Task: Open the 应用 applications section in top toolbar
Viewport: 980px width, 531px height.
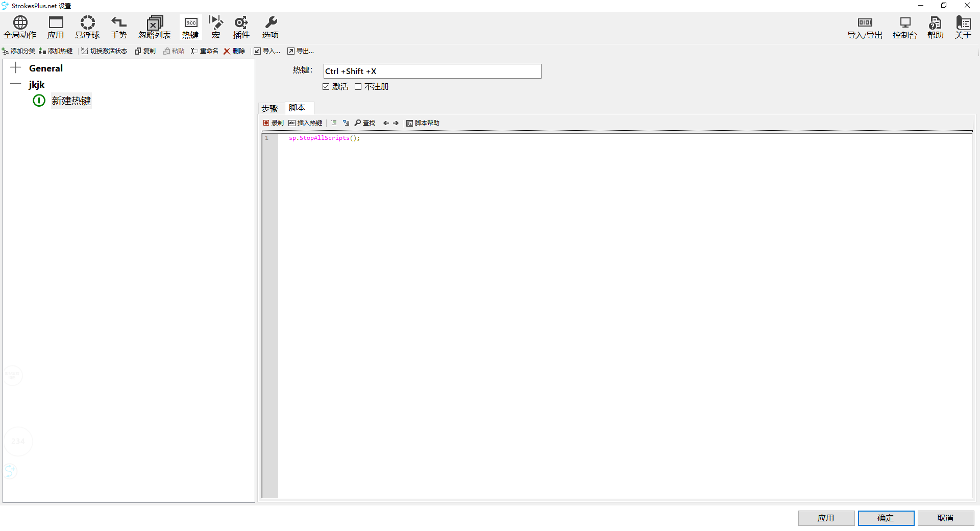Action: (56, 27)
